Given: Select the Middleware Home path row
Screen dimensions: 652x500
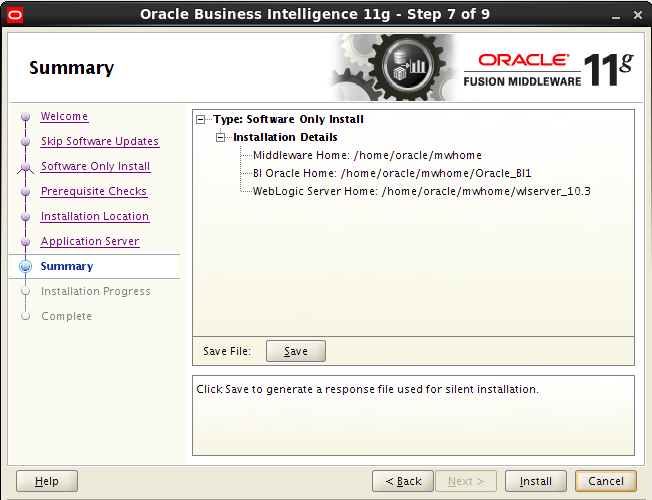Looking at the screenshot, I should coord(367,156).
